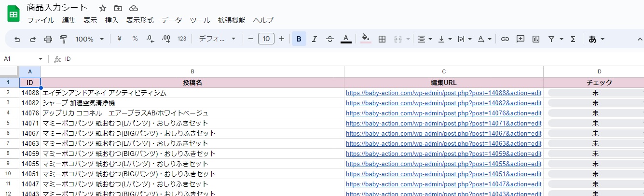This screenshot has height=196, width=644.
Task: Open the あ input tools button
Action: (x=596, y=39)
